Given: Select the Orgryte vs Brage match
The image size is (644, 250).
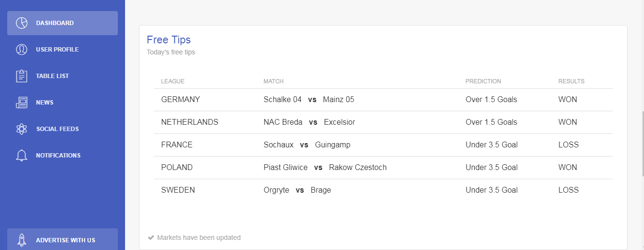Looking at the screenshot, I should click(297, 190).
